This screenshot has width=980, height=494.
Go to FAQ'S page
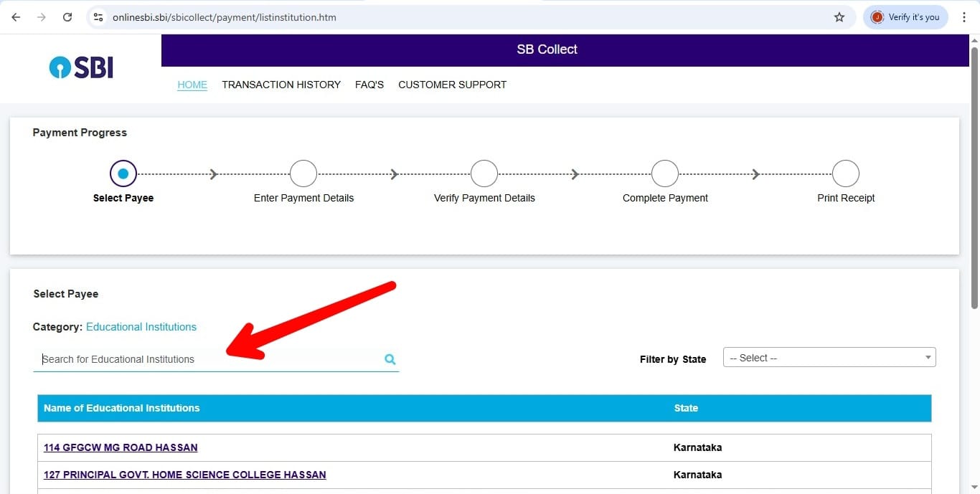click(x=369, y=85)
